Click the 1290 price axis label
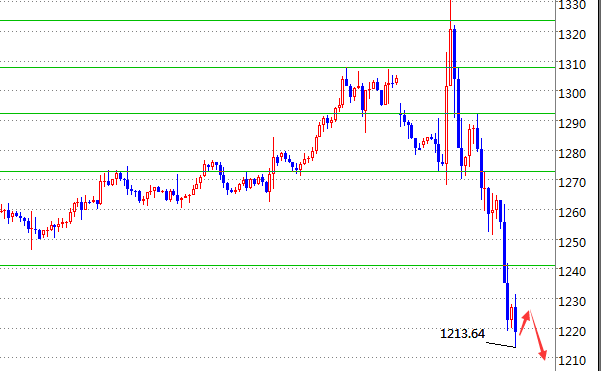601x371 pixels. (572, 123)
